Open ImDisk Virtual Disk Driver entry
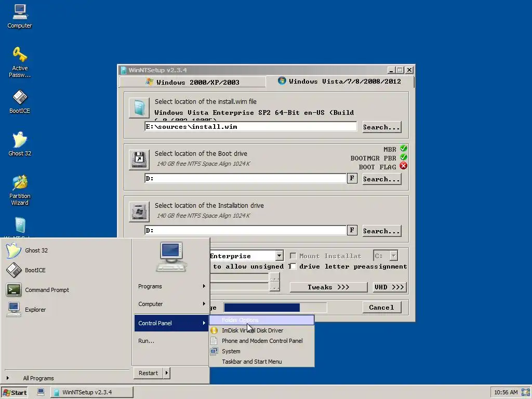532x399 pixels. [x=262, y=330]
